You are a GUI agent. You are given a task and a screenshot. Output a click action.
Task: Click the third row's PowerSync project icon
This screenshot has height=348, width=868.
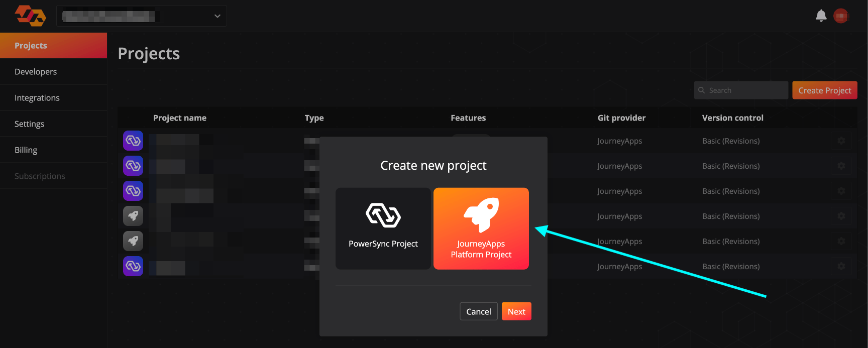[x=133, y=191]
